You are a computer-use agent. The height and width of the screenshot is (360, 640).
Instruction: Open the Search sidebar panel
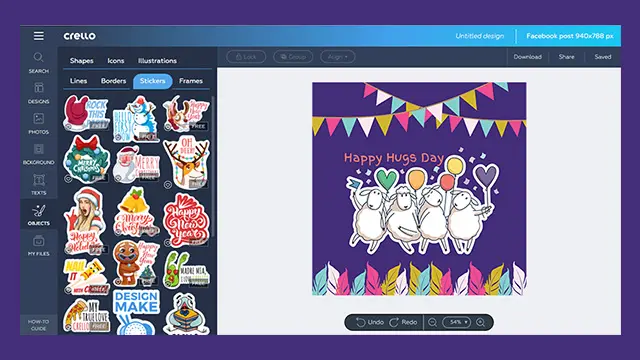39,62
